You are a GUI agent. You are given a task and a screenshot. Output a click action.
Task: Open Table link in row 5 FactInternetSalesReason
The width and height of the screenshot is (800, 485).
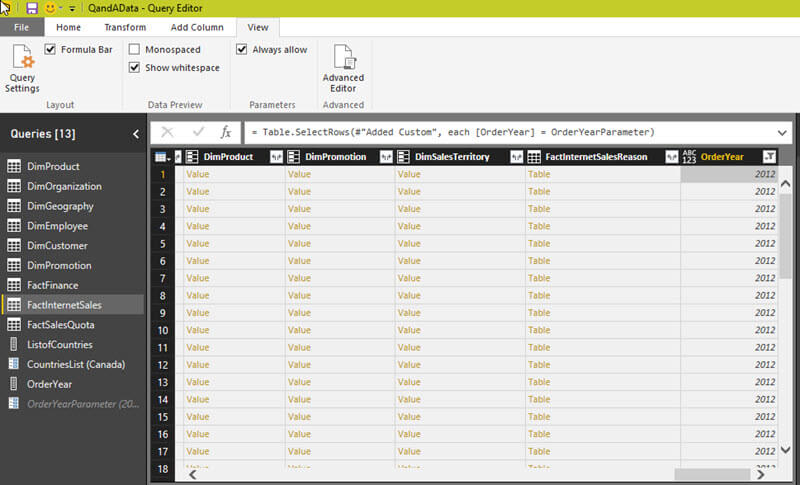(x=539, y=244)
